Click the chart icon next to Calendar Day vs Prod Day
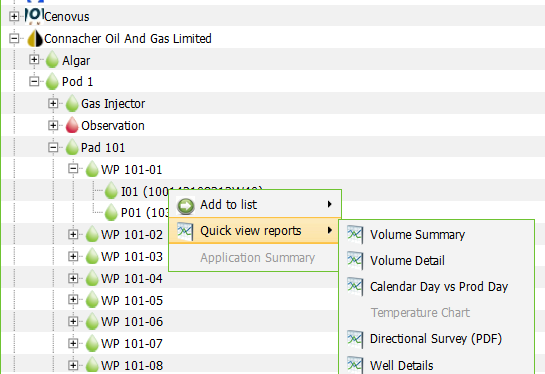 point(355,287)
